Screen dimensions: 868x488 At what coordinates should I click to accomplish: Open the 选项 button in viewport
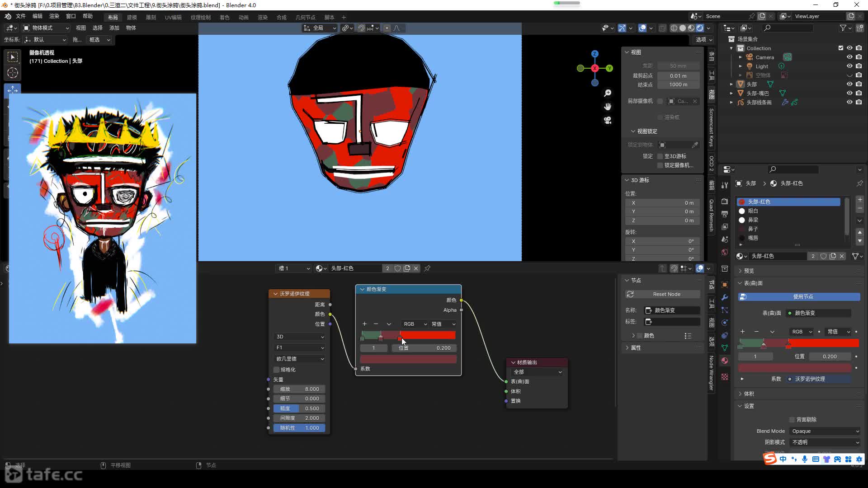tap(704, 40)
